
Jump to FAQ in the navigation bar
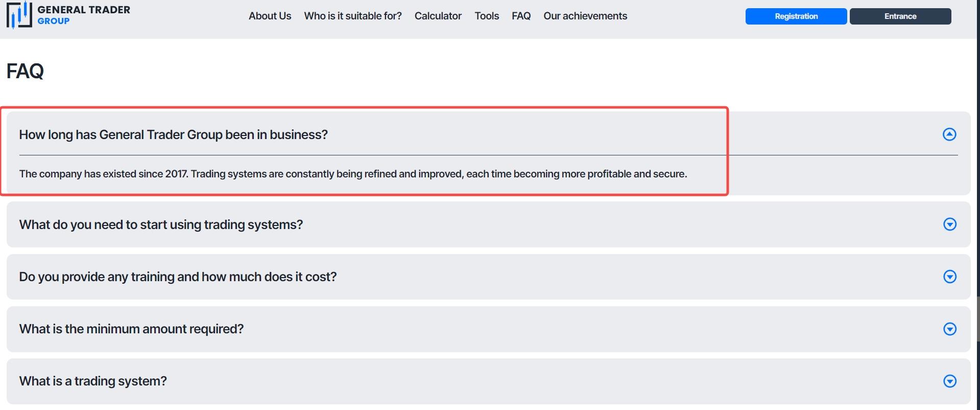[521, 16]
